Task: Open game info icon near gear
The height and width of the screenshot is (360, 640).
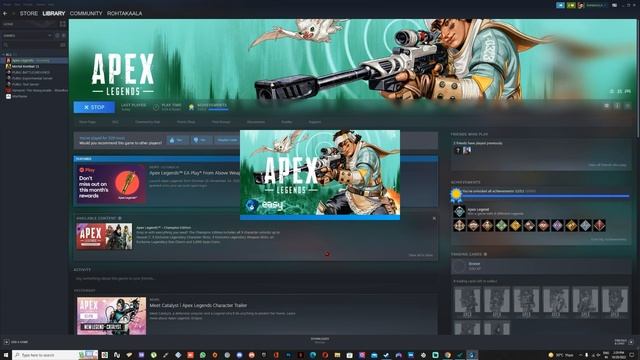Action: point(617,106)
